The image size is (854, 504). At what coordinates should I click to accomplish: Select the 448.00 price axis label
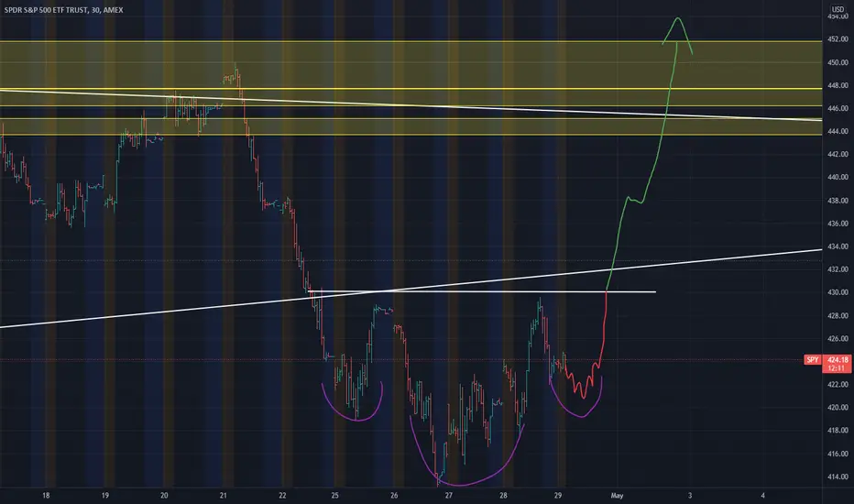coord(838,85)
